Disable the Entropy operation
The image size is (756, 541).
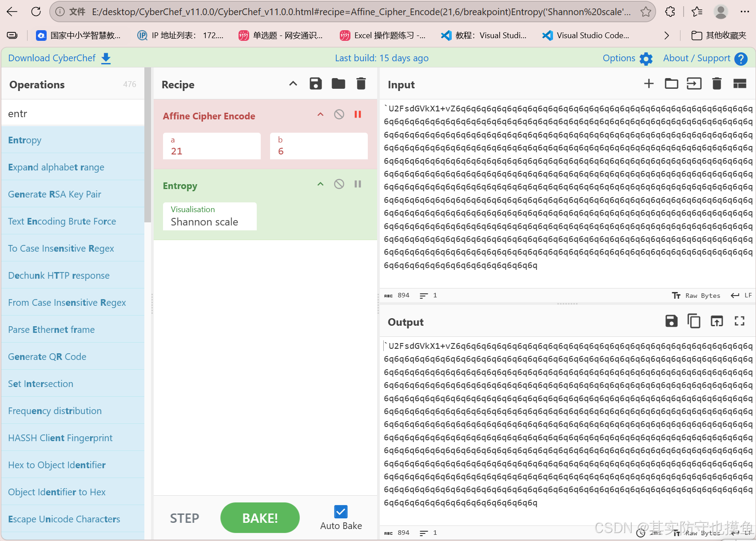(339, 184)
